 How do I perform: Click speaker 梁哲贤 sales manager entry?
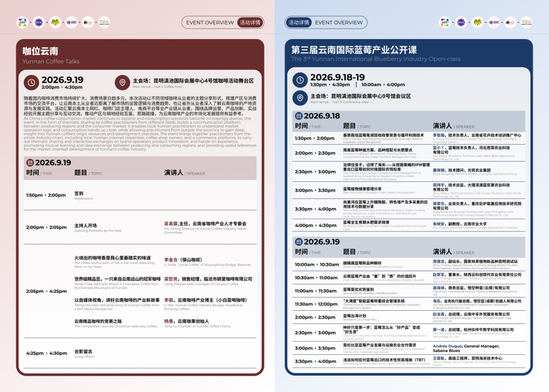(x=208, y=281)
